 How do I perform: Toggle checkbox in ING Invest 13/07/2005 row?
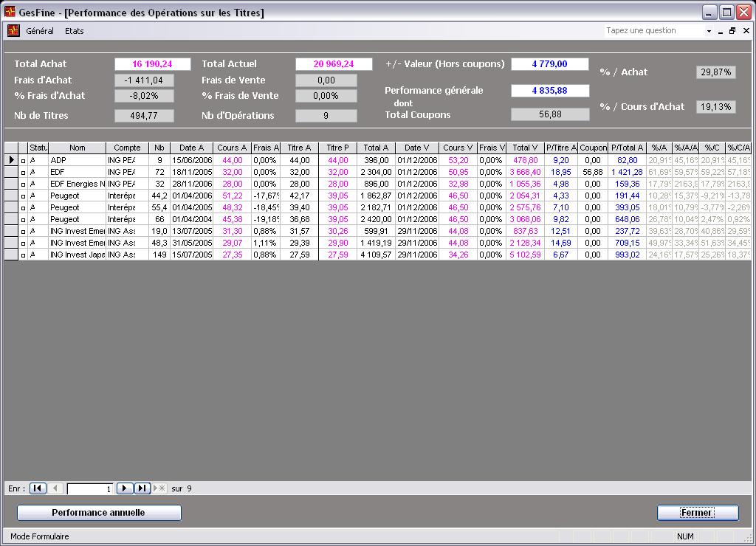click(x=23, y=232)
